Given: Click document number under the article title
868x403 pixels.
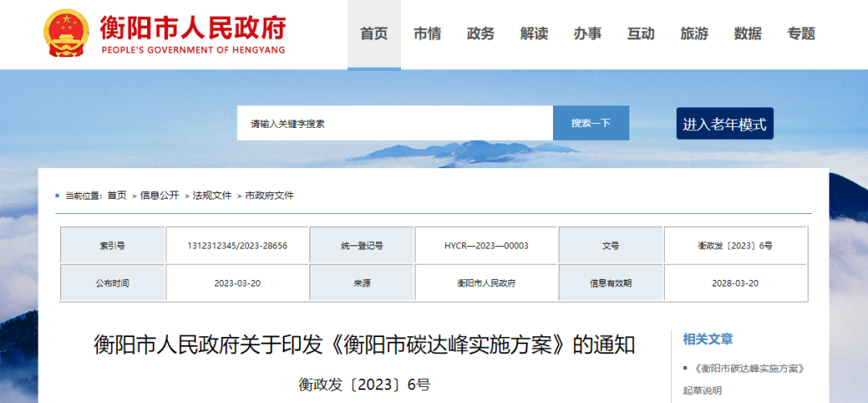Looking at the screenshot, I should 364,384.
